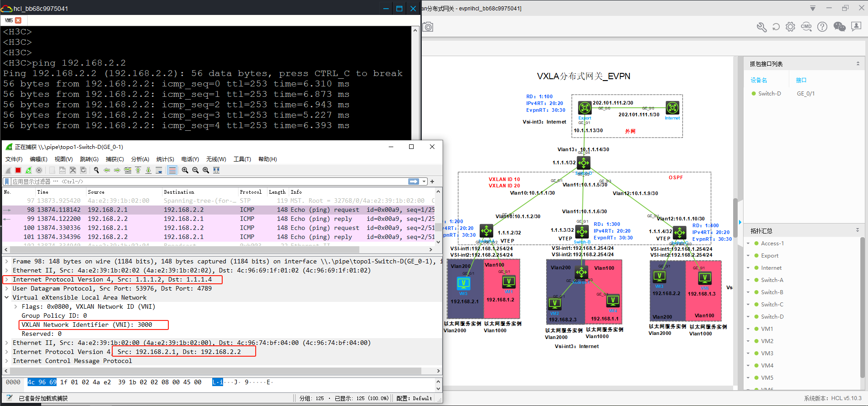Stop the running Wireshark capture

click(x=18, y=170)
